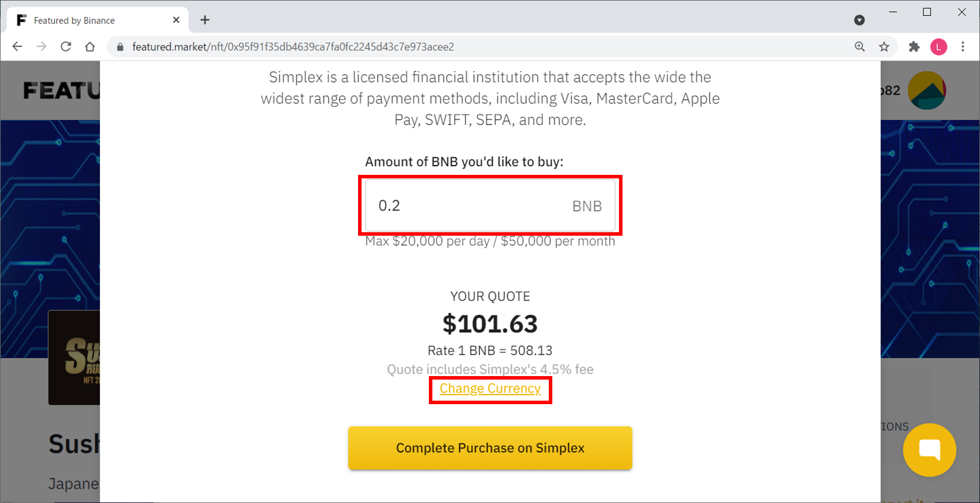
Task: Click the Change Currency link
Action: (490, 388)
